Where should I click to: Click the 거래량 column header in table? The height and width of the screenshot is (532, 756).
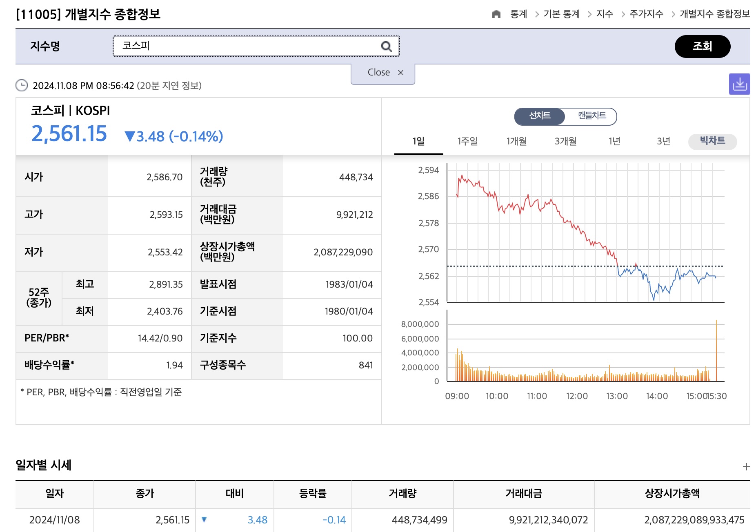click(x=402, y=494)
